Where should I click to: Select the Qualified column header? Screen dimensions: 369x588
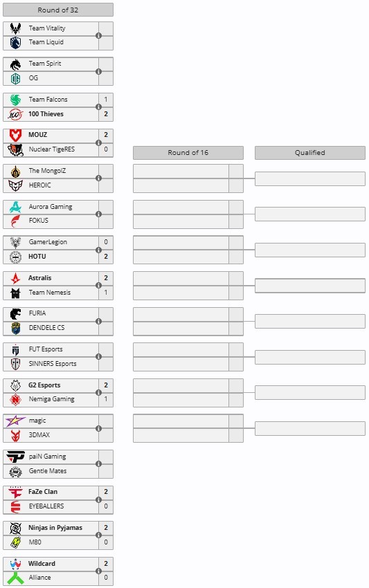[310, 153]
